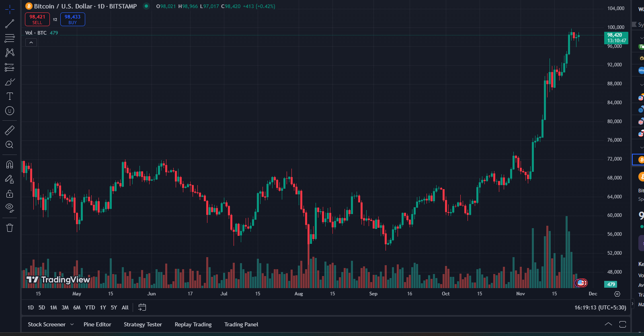Viewport: 644px width, 336px height.
Task: Click the blue BUY price button
Action: (x=73, y=19)
